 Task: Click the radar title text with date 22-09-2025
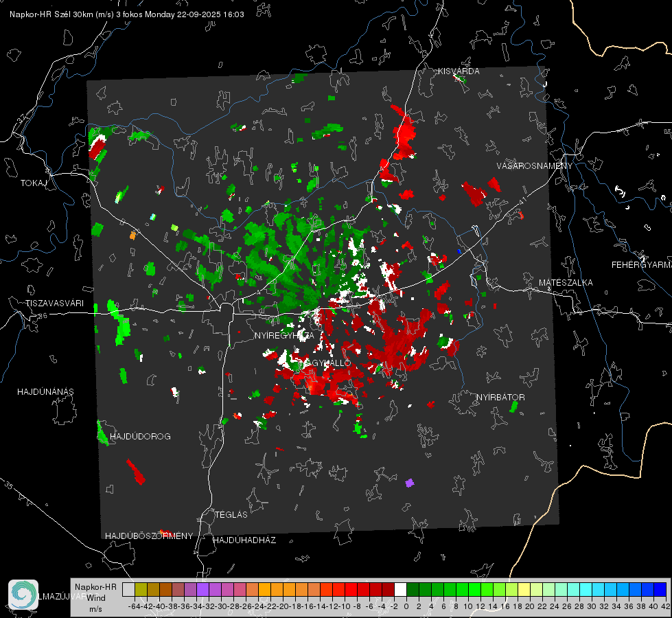tap(127, 14)
